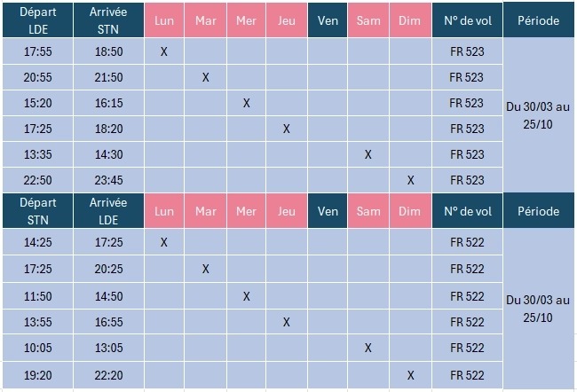
Task: Select the X mark for Wednesday 15:20 flight
Action: (x=247, y=103)
